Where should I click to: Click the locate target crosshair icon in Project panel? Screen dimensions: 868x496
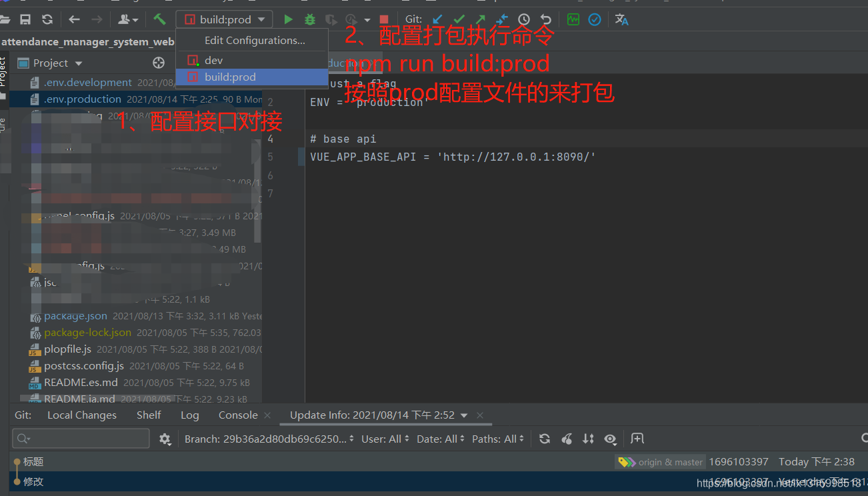pyautogui.click(x=159, y=63)
